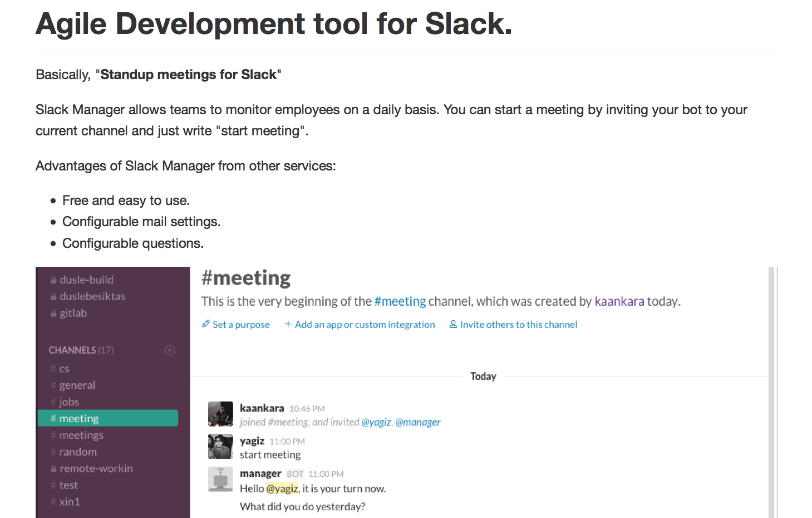This screenshot has height=518, width=812.
Task: Click Invite others to this channel
Action: pyautogui.click(x=518, y=324)
